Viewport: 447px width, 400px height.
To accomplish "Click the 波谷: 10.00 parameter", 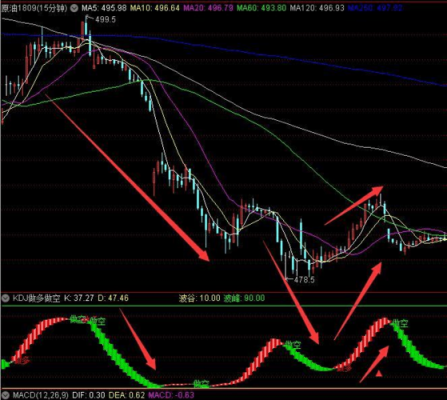I will [199, 298].
